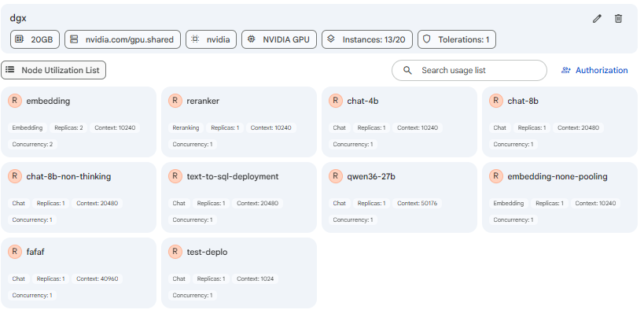Open the chat-8b deployment card title
Viewport: 644px width, 317px height.
click(523, 101)
